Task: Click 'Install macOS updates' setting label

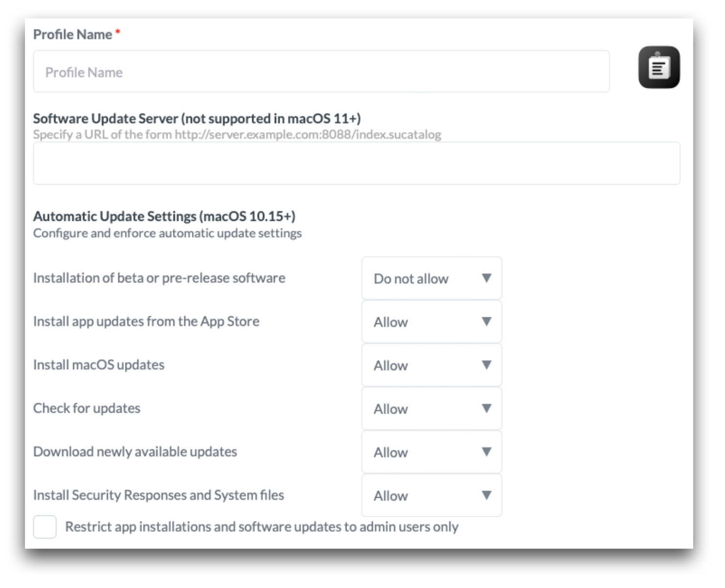Action: click(x=99, y=365)
